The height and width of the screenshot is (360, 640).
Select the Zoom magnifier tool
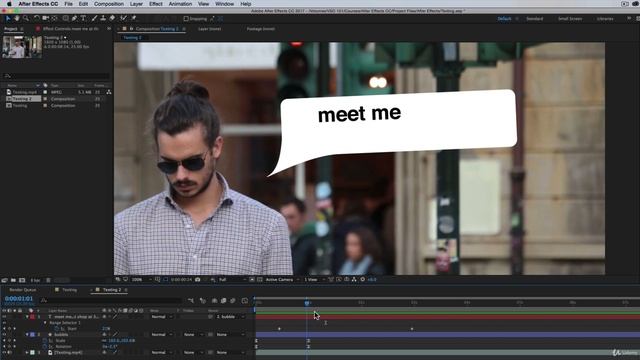(x=26, y=18)
